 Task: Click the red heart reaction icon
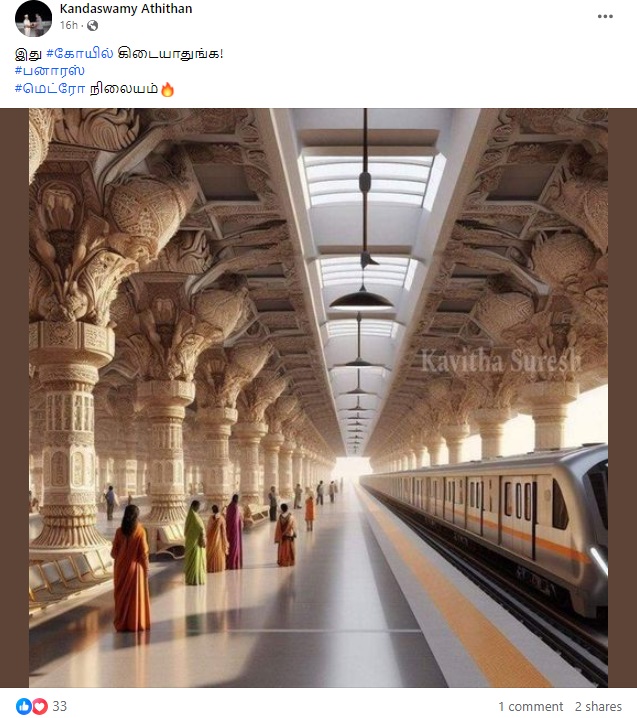click(39, 706)
